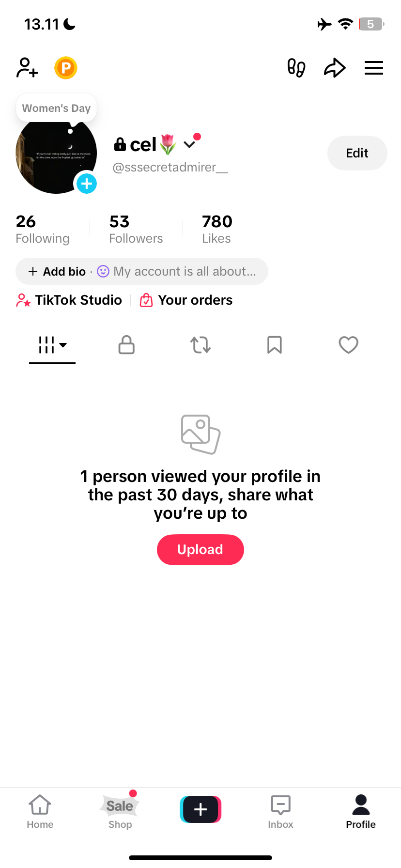Screen dimensions: 401x868
Task: Open the gold P coin icon
Action: pos(66,68)
